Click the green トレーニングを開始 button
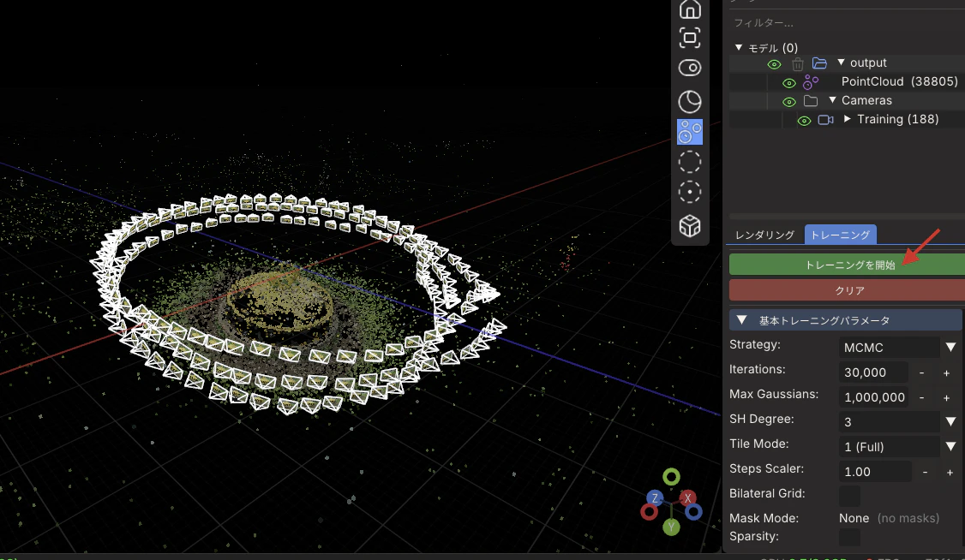This screenshot has width=965, height=560. [848, 265]
